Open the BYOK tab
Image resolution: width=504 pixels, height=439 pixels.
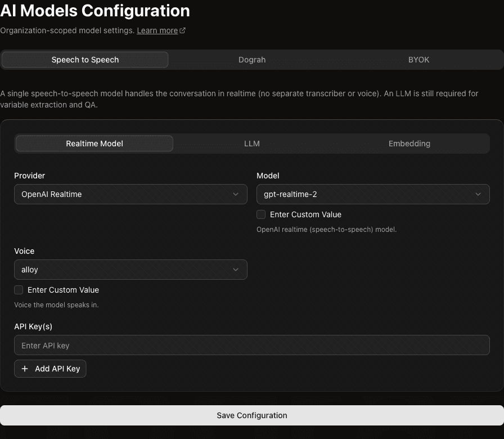click(x=418, y=60)
